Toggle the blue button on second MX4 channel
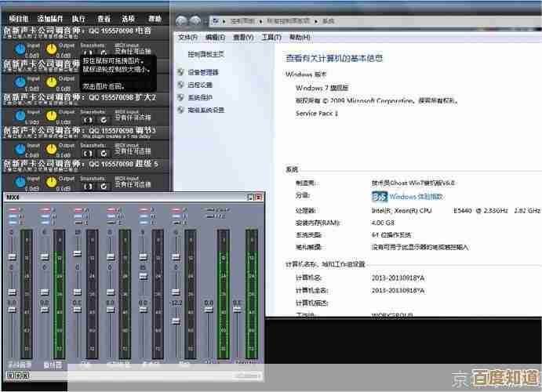 click(45, 216)
